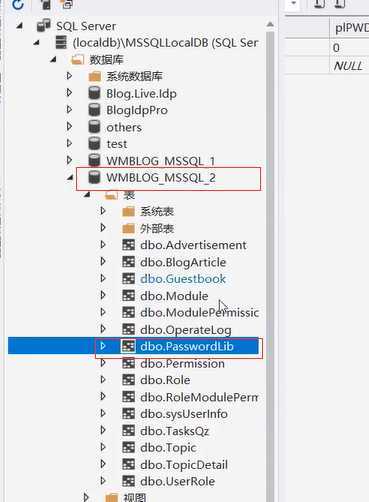Select the dbo.Role table name

click(165, 380)
